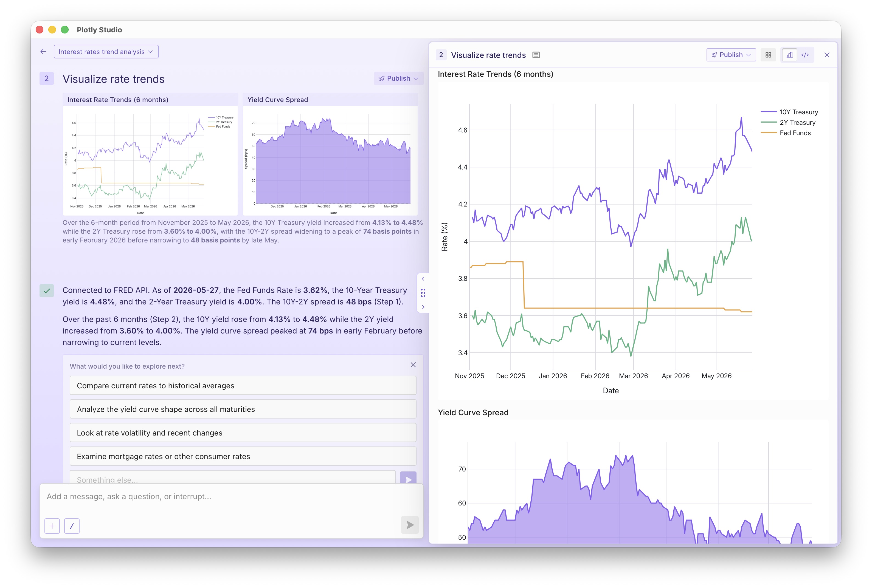The height and width of the screenshot is (588, 872).
Task: Select the chart view icon
Action: pyautogui.click(x=789, y=55)
